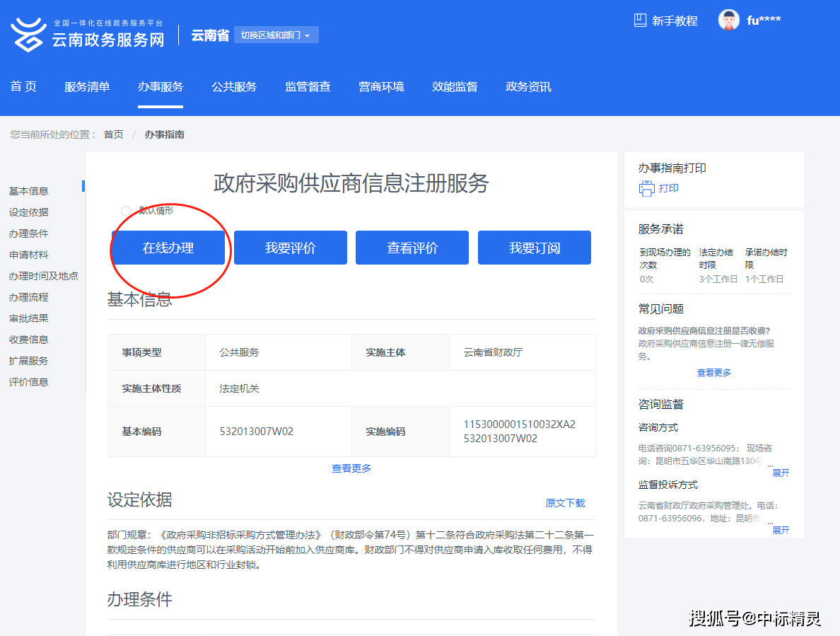Jump to 设定依据 in the sidebar
840x636 pixels.
[x=28, y=212]
